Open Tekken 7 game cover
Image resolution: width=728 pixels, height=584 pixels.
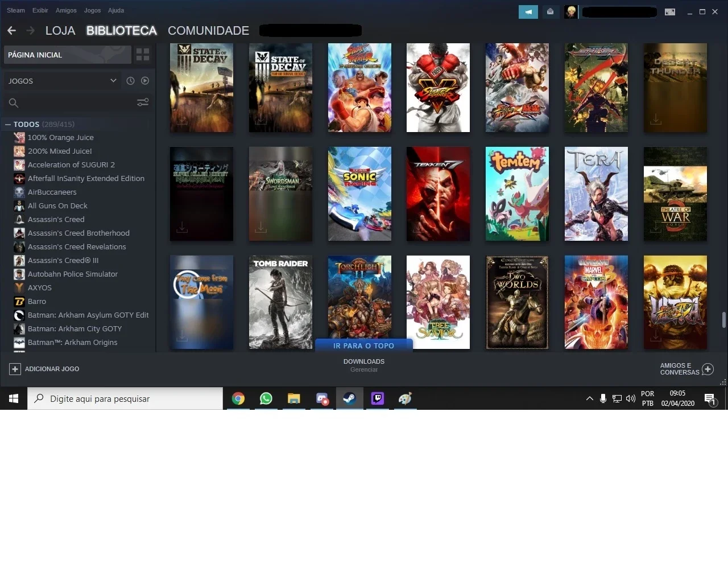[438, 194]
